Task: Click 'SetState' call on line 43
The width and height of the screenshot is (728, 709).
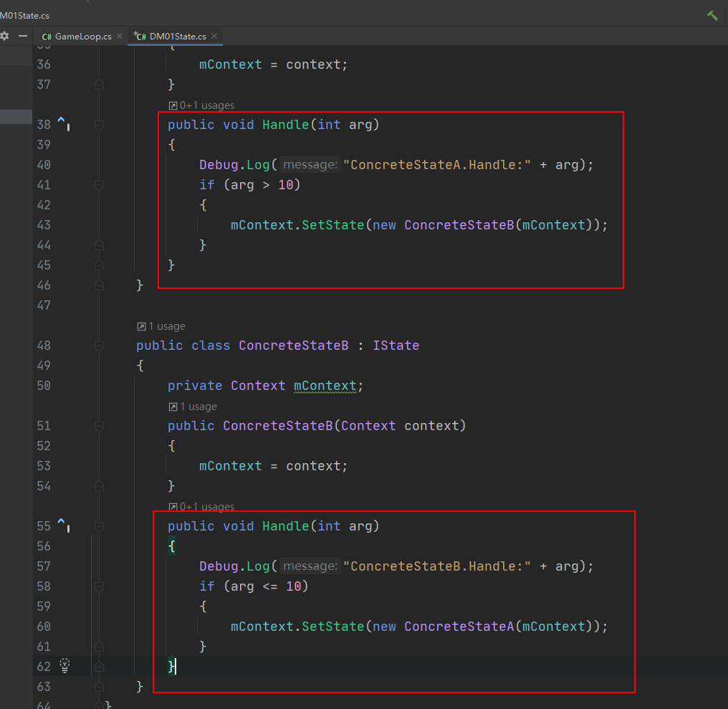Action: (333, 225)
